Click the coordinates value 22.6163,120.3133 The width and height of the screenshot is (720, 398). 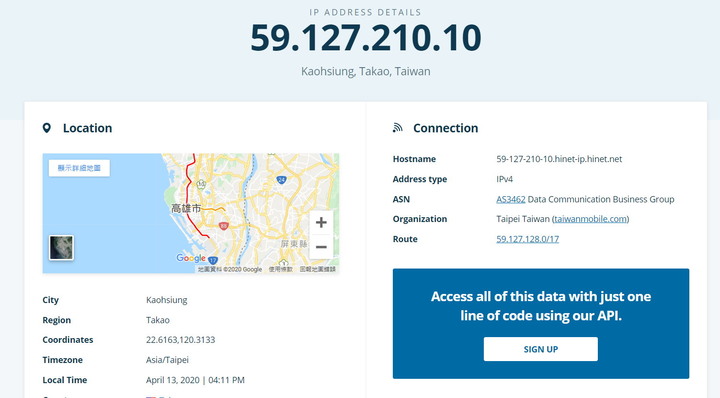coord(180,340)
